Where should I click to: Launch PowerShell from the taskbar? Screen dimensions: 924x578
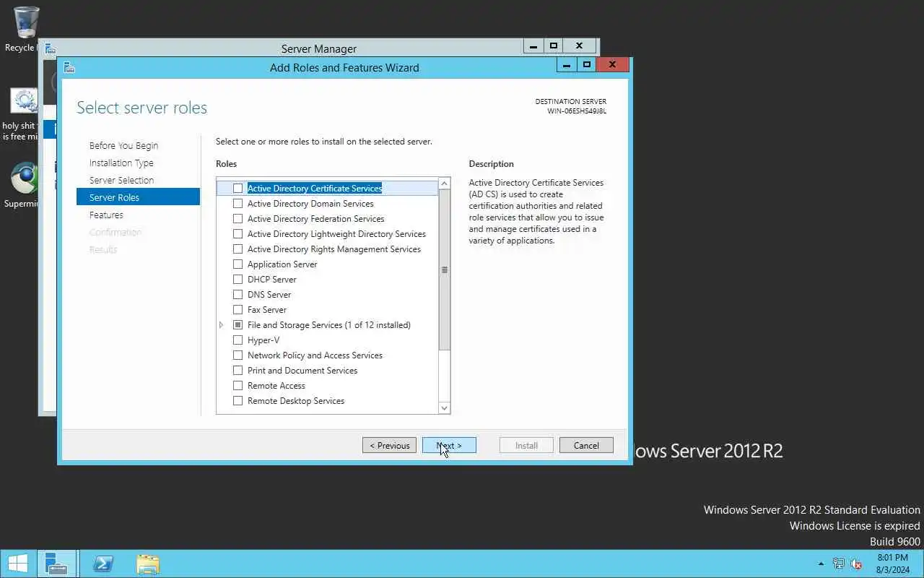click(103, 564)
